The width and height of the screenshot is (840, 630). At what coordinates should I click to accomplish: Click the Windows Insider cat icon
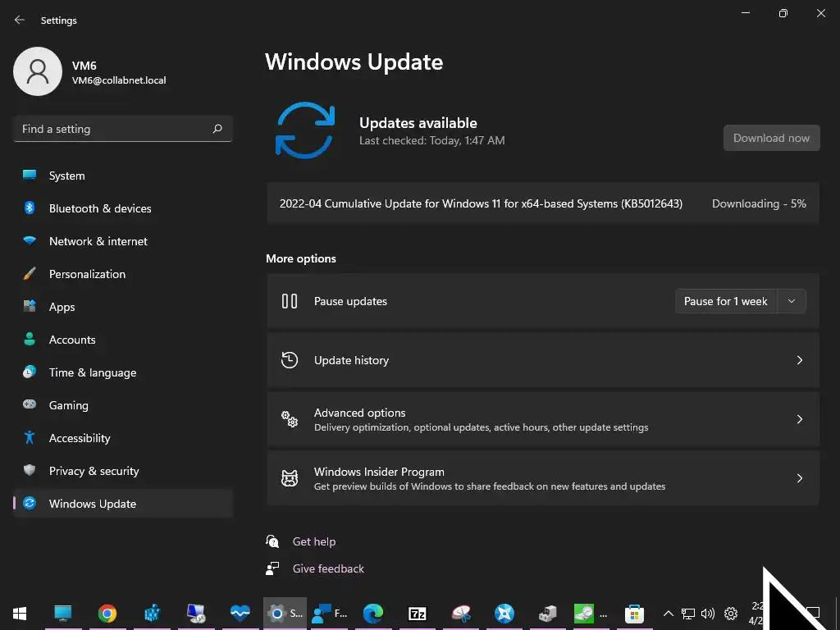coord(290,478)
